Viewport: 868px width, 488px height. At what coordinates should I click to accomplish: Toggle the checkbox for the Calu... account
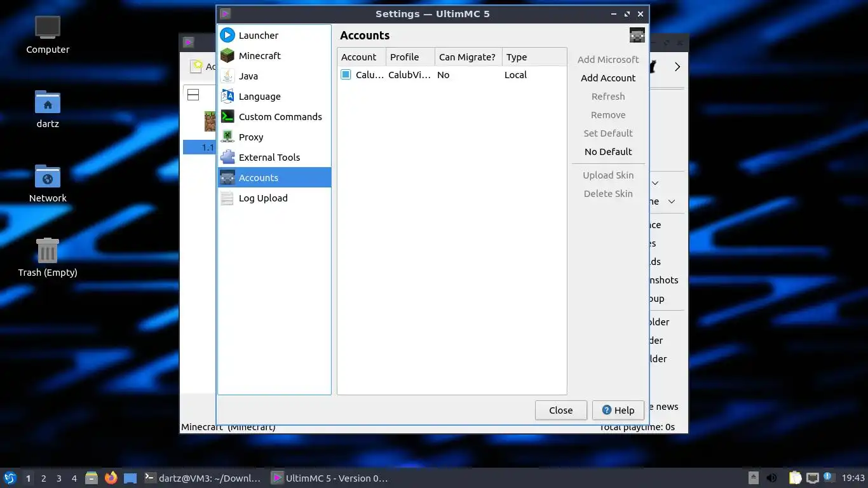(x=346, y=75)
